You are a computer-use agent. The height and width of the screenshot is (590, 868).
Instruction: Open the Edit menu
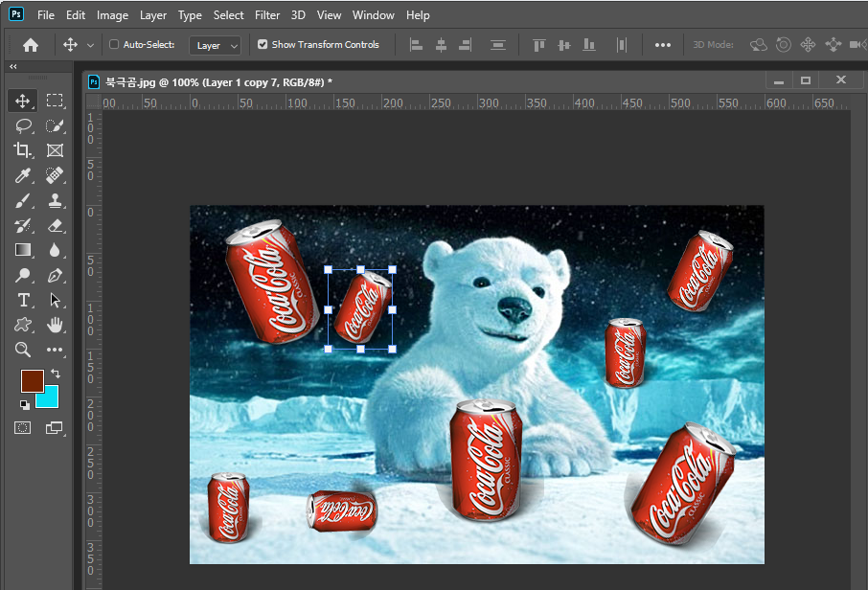[76, 15]
